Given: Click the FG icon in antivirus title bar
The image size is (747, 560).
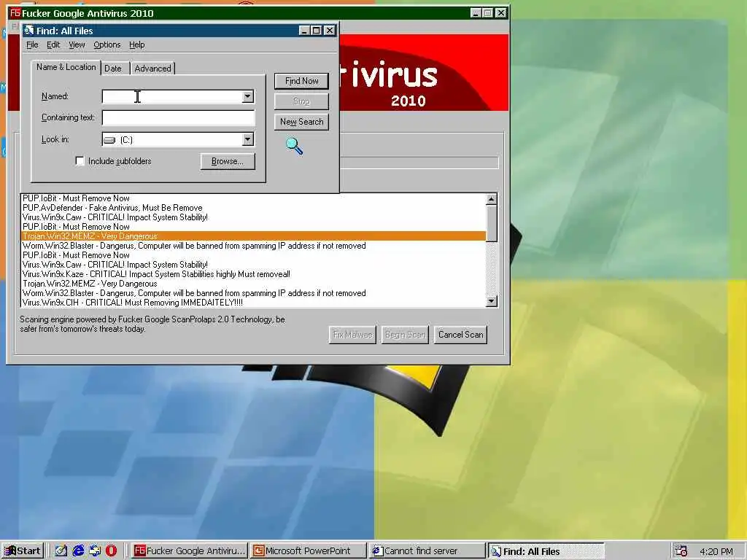Looking at the screenshot, I should [15, 13].
